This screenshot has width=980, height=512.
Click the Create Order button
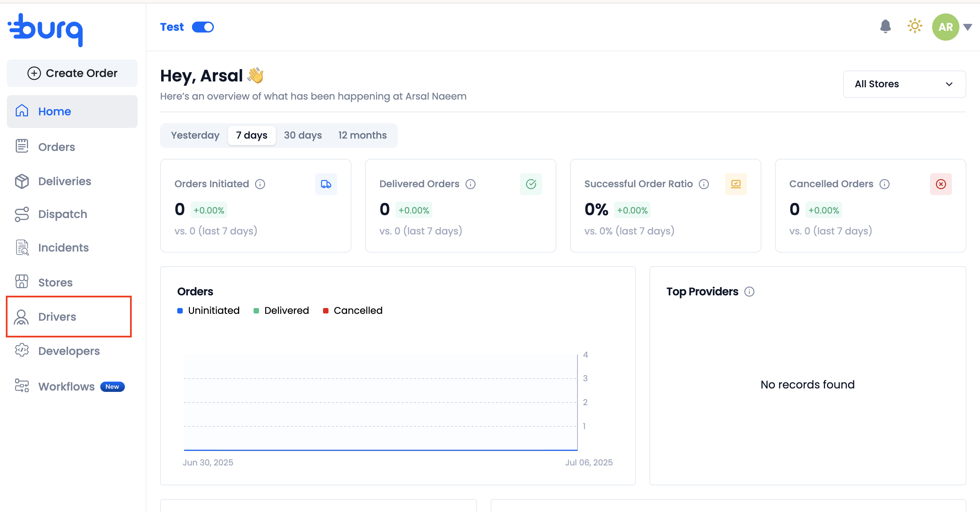coord(72,73)
